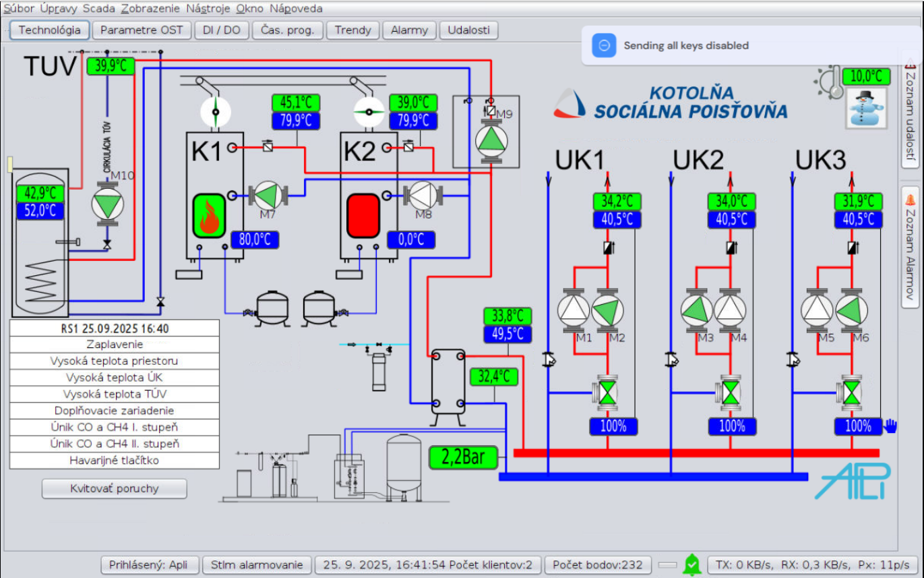Click the Stlm alarmovanie button
This screenshot has height=578, width=924.
[x=257, y=565]
